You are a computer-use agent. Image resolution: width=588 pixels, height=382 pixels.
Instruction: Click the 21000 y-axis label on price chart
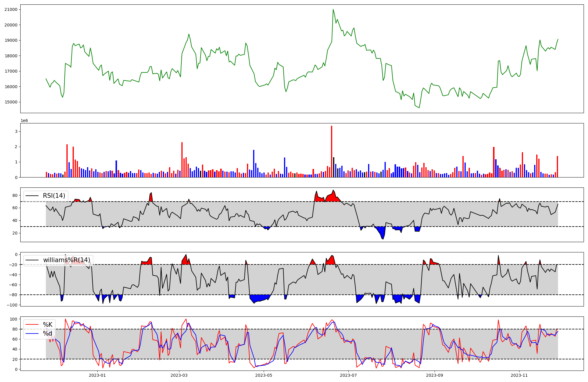click(11, 10)
